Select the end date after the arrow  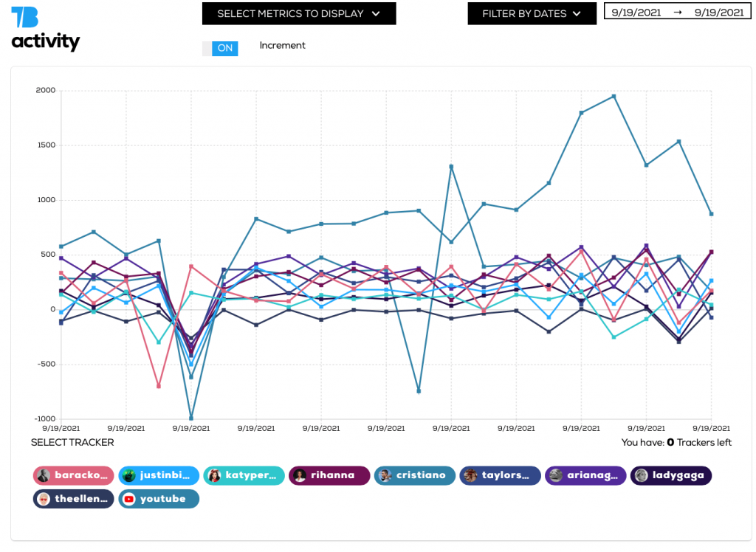tap(719, 13)
